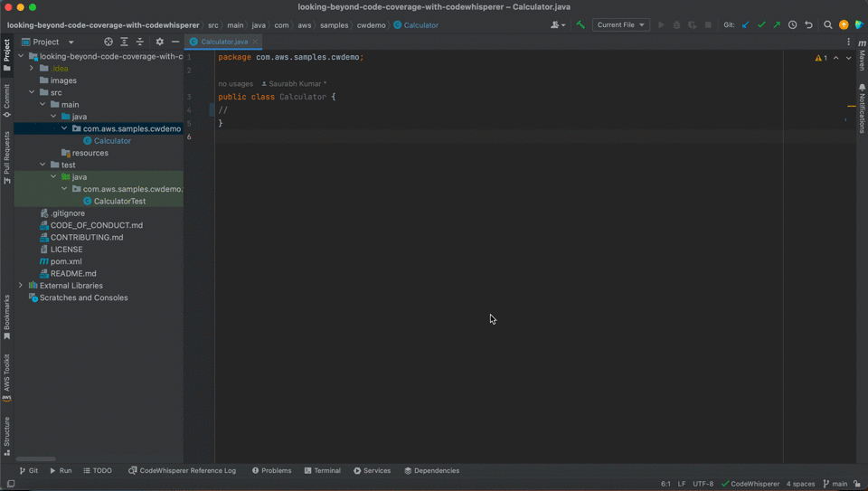The width and height of the screenshot is (868, 491).
Task: Click Select Opened File target icon
Action: point(108,42)
